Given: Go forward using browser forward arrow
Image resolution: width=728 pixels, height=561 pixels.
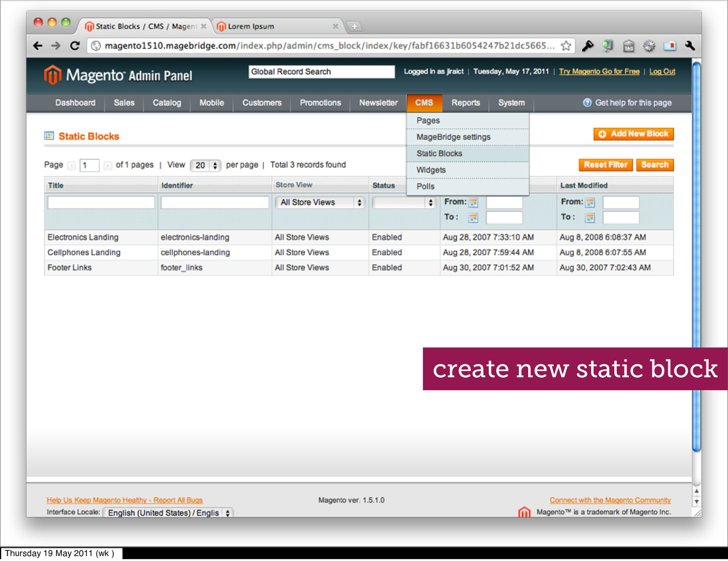Looking at the screenshot, I should (56, 46).
